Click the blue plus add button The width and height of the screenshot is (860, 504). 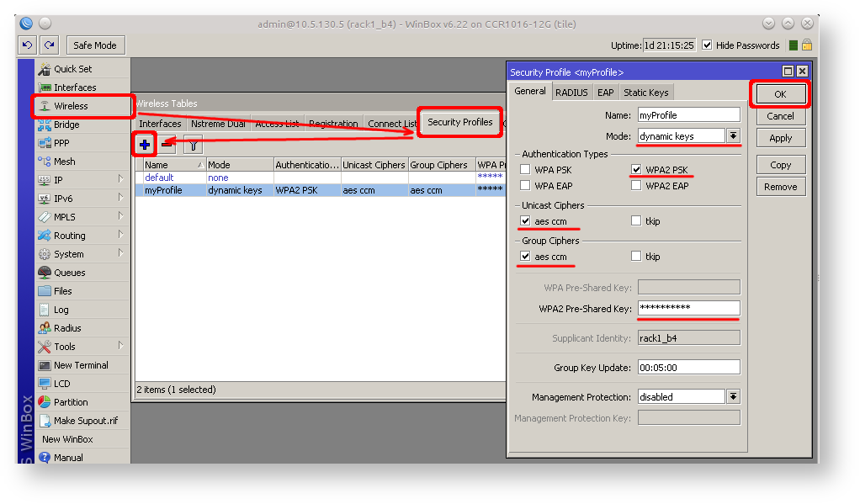coord(145,145)
